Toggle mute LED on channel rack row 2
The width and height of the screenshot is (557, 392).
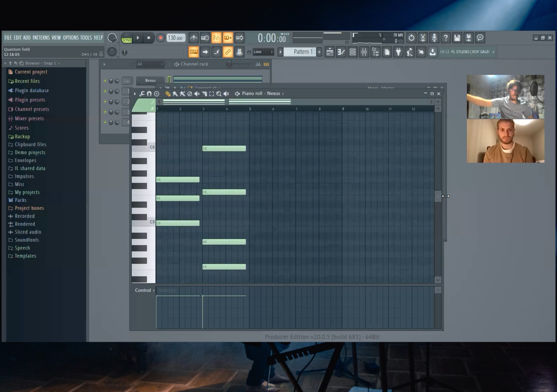coord(105,102)
